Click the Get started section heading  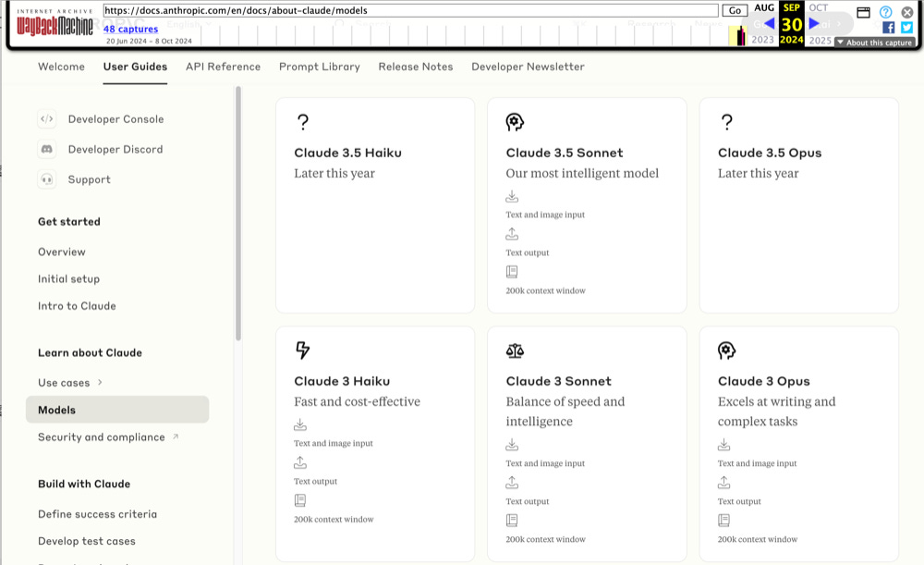point(69,222)
